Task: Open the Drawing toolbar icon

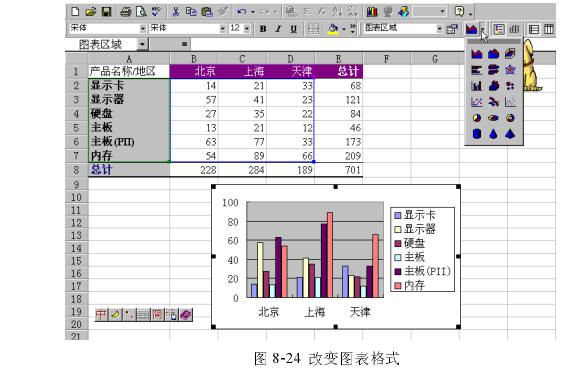Action: tap(403, 12)
